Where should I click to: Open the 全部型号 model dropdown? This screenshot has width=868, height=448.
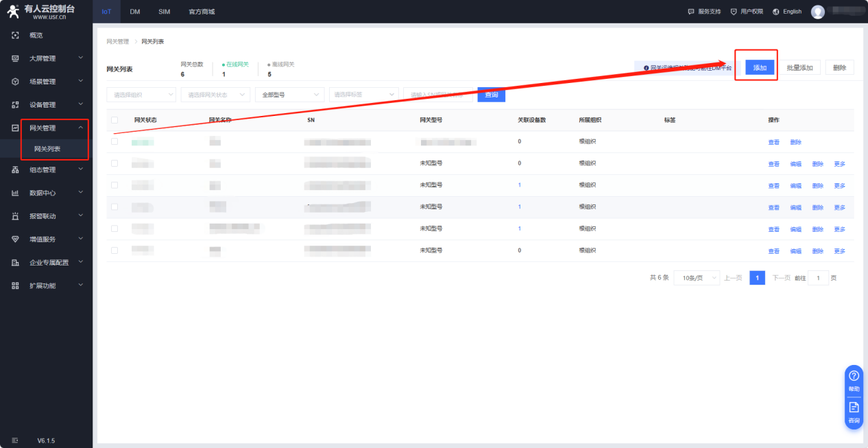(289, 95)
